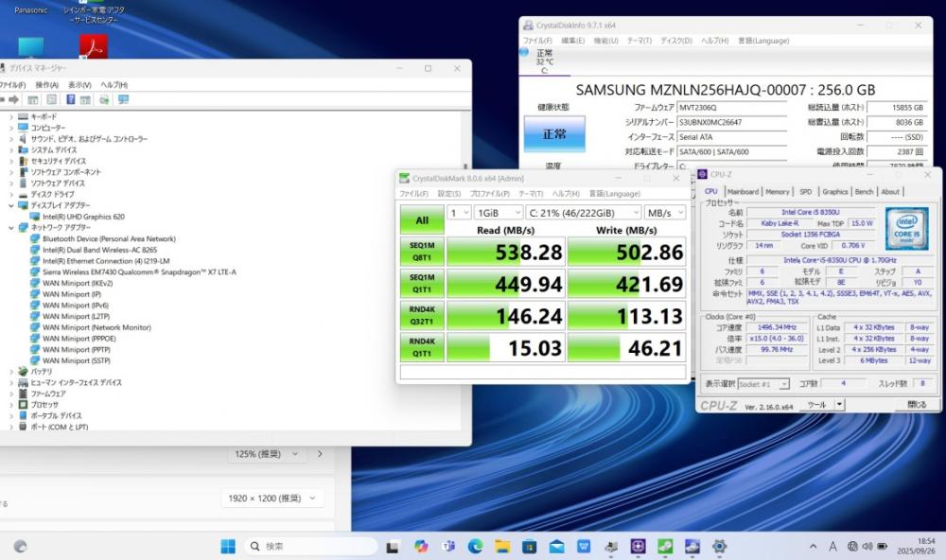Click the Windows Start button
The width and height of the screenshot is (946, 560).
click(x=228, y=547)
